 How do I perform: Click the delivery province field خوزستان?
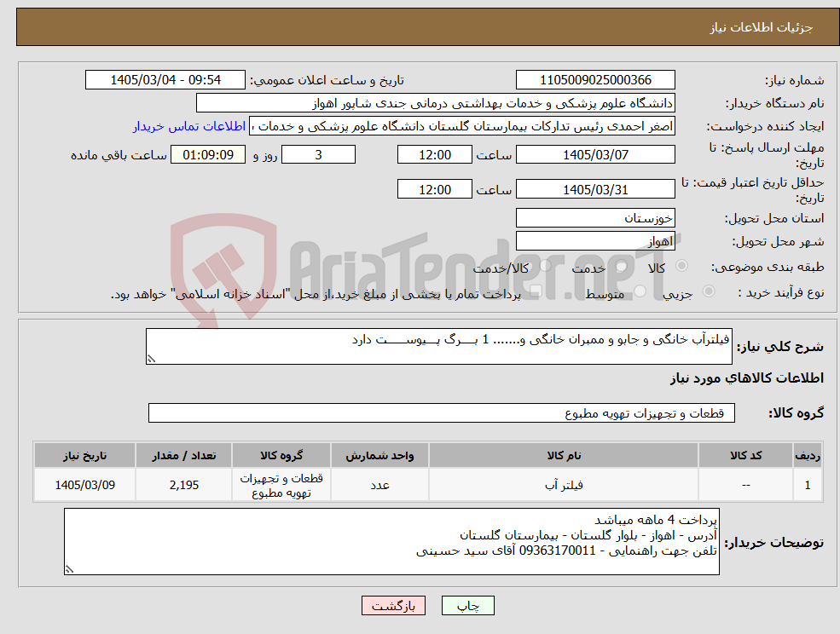(x=595, y=218)
